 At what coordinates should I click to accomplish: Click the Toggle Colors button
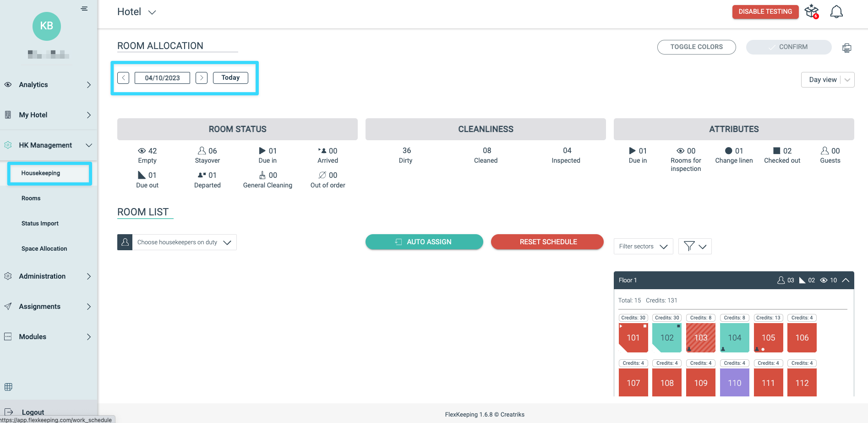coord(697,47)
